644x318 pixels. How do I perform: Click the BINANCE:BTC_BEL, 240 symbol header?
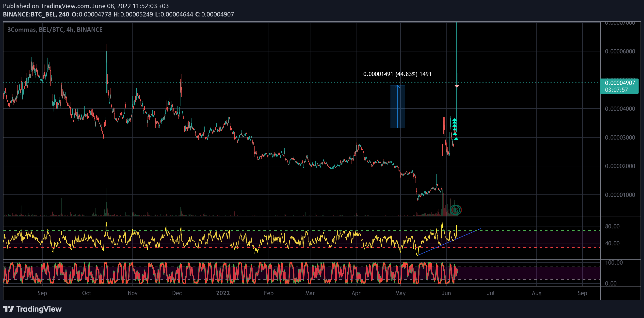point(36,14)
